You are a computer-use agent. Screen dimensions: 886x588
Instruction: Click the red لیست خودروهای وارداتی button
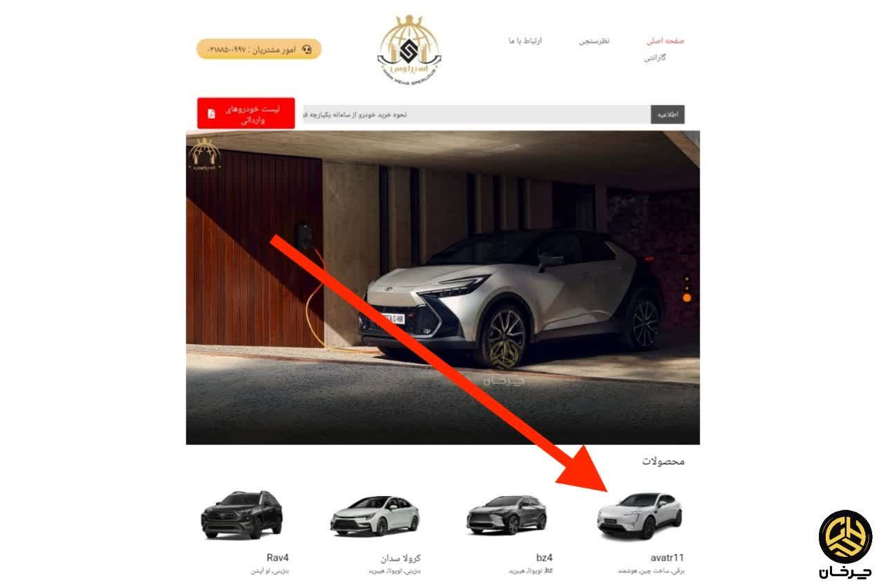pyautogui.click(x=246, y=113)
